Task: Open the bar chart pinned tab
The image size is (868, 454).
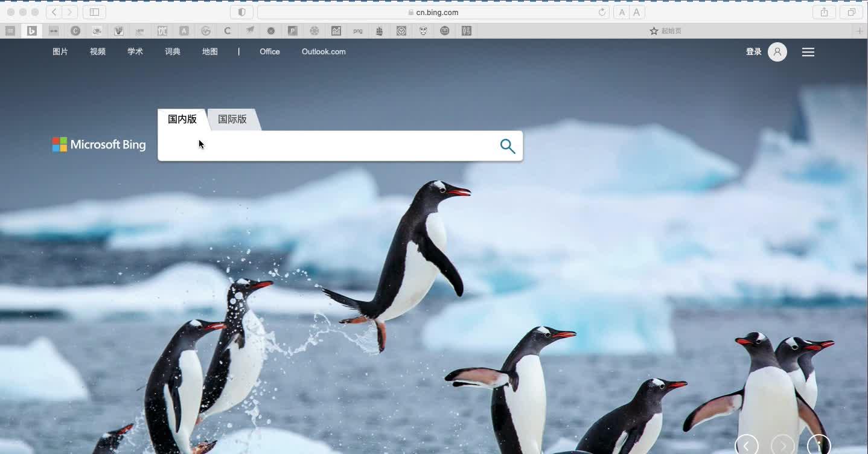Action: click(336, 31)
